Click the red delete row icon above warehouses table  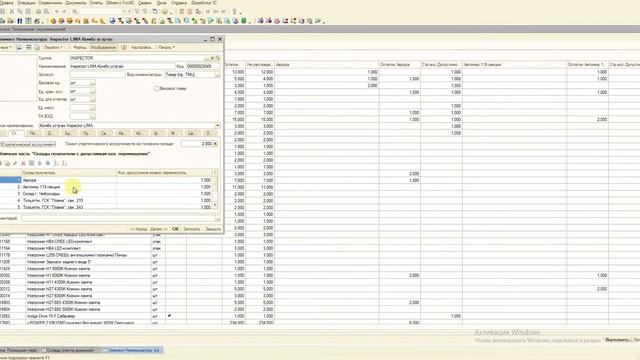23,163
